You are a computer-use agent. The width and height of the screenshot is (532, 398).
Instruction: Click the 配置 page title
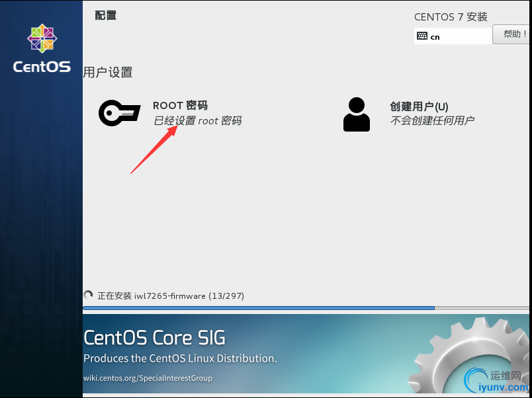pyautogui.click(x=105, y=15)
